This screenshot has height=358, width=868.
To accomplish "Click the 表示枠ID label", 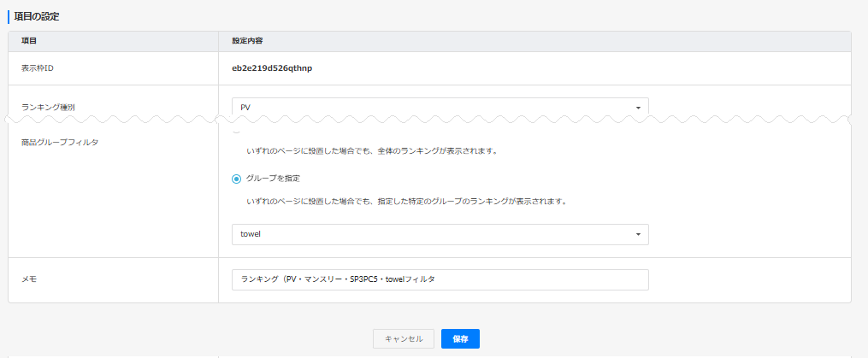I will coord(37,68).
